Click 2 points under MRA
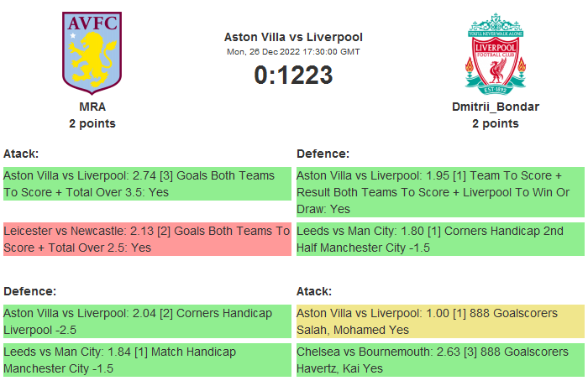This screenshot has width=588, height=386. click(x=92, y=123)
